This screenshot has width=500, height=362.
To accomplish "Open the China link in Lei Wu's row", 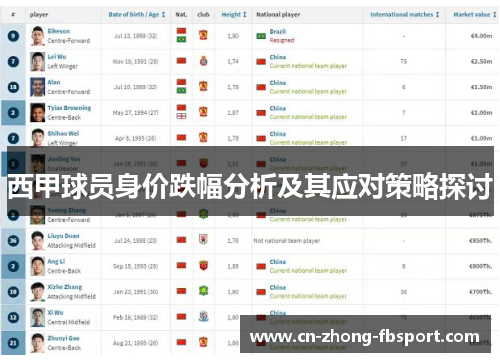I will pos(278,57).
